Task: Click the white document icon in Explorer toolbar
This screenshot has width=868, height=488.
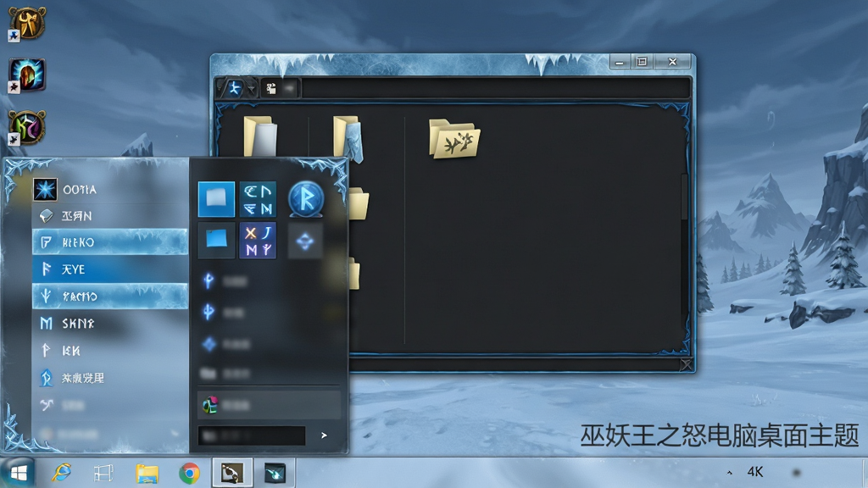Action: 271,88
